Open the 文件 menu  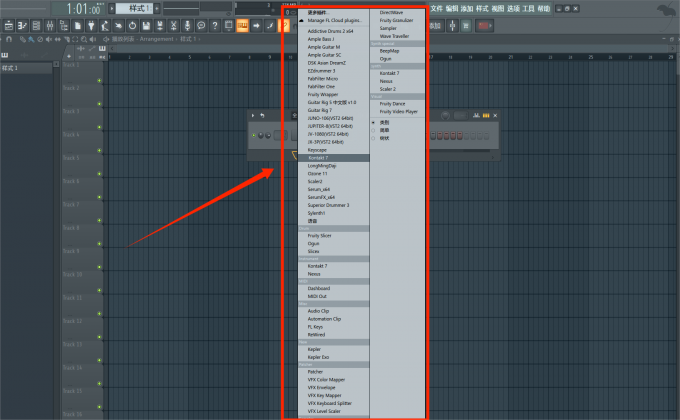437,8
